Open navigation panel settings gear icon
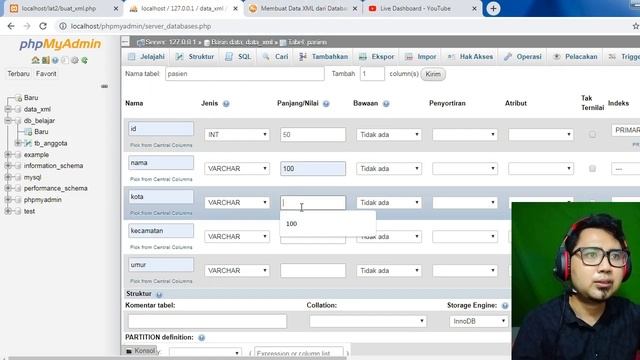This screenshot has width=640, height=360. pyautogui.click(x=75, y=60)
